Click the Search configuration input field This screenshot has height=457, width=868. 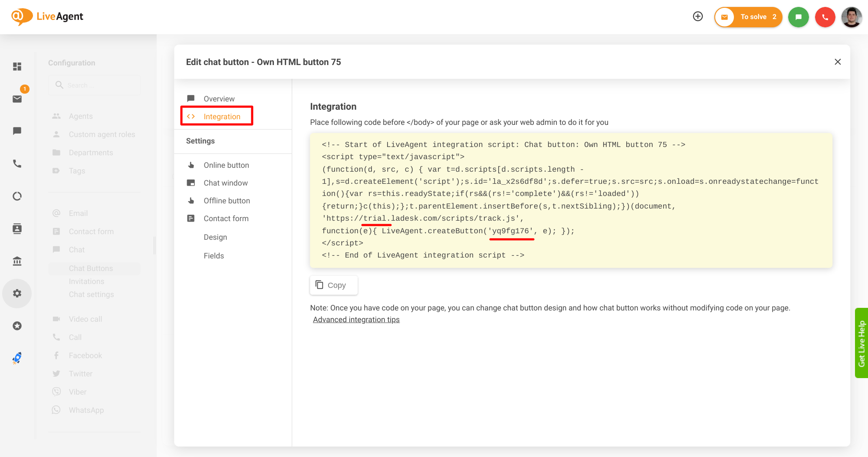[94, 85]
